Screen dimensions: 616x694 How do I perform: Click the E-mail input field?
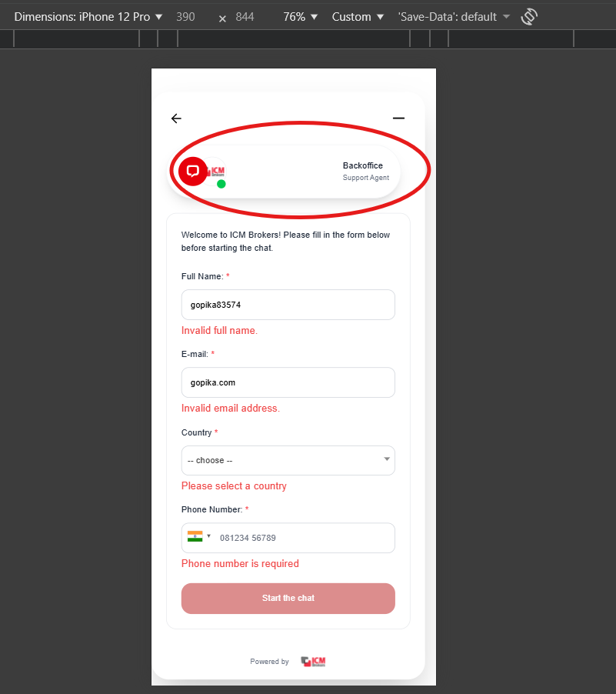point(288,382)
